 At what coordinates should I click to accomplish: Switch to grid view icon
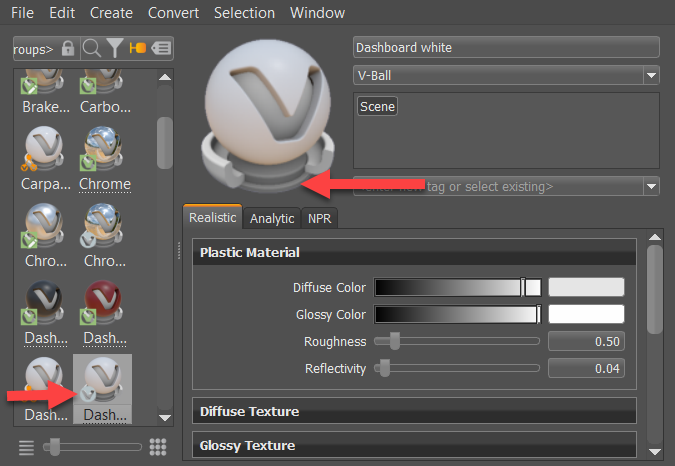158,447
